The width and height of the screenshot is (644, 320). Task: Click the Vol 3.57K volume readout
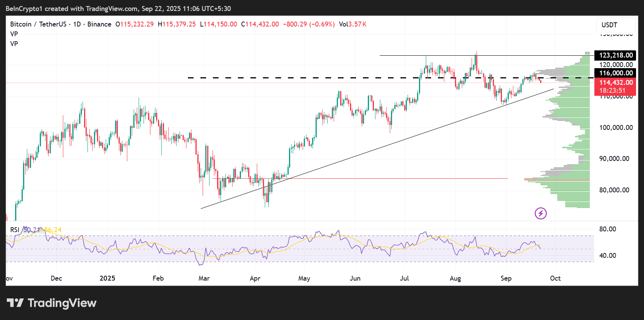(x=353, y=24)
